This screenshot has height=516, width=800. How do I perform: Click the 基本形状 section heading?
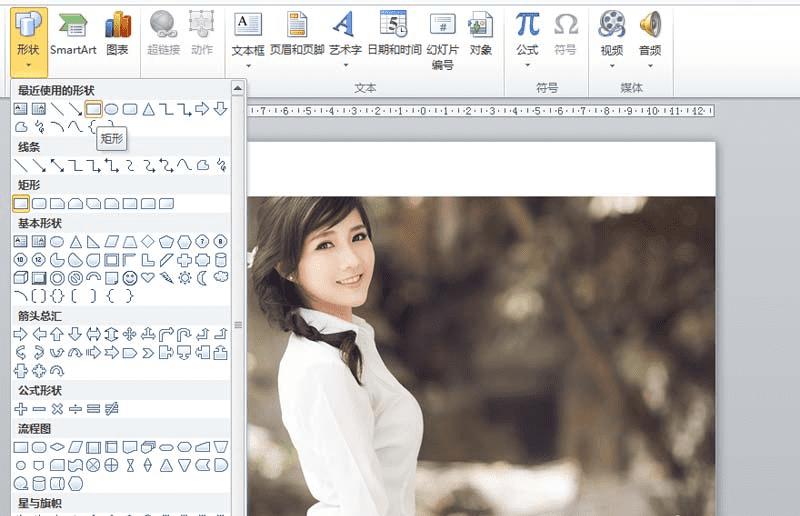(x=40, y=223)
